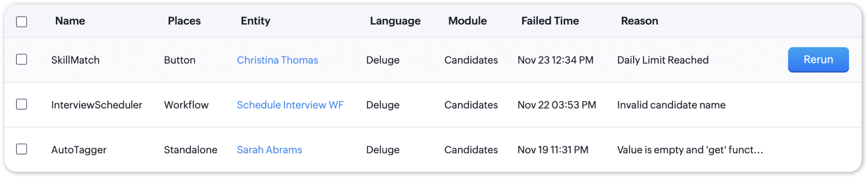Click the Places column header
Viewport: 868px width, 178px height.
coord(184,21)
